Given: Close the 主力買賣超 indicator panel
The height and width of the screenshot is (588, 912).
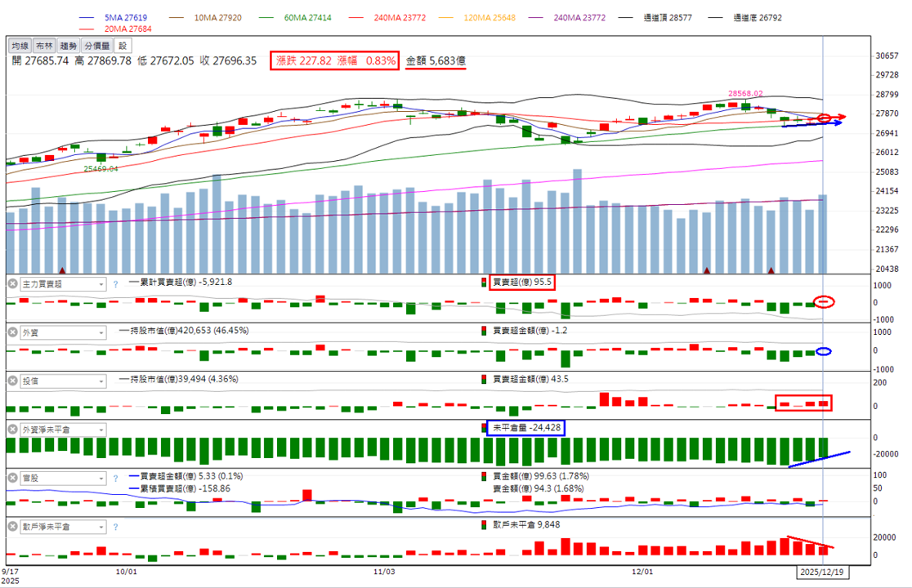Looking at the screenshot, I should 13,283.
